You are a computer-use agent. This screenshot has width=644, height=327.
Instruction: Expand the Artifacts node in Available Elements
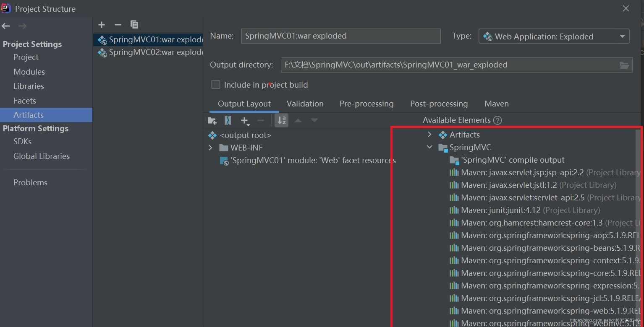429,135
